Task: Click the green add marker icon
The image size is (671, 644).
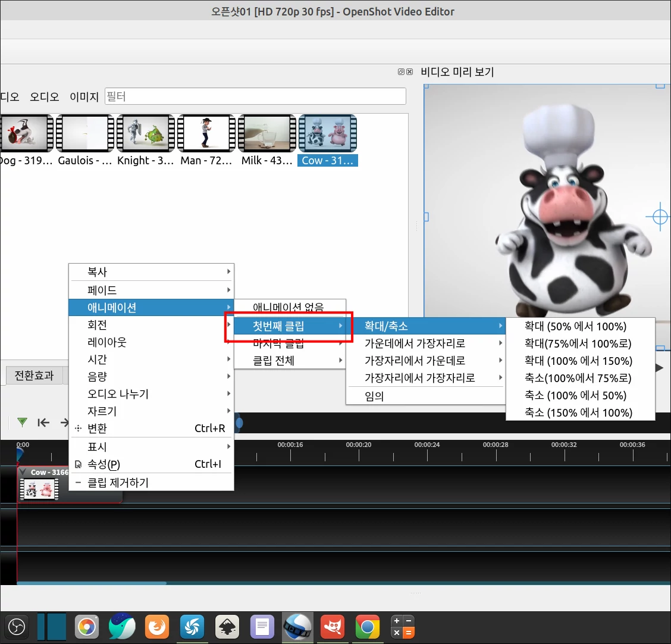Action: click(22, 423)
